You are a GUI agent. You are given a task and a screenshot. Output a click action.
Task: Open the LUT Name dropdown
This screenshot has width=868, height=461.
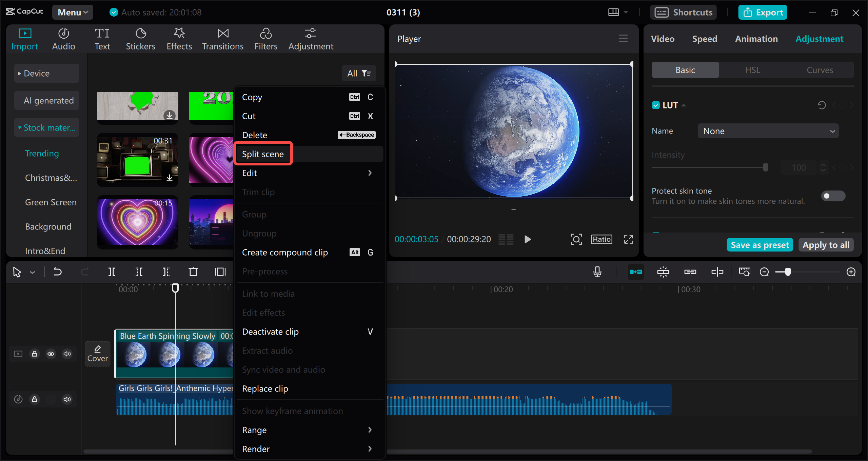pyautogui.click(x=768, y=131)
